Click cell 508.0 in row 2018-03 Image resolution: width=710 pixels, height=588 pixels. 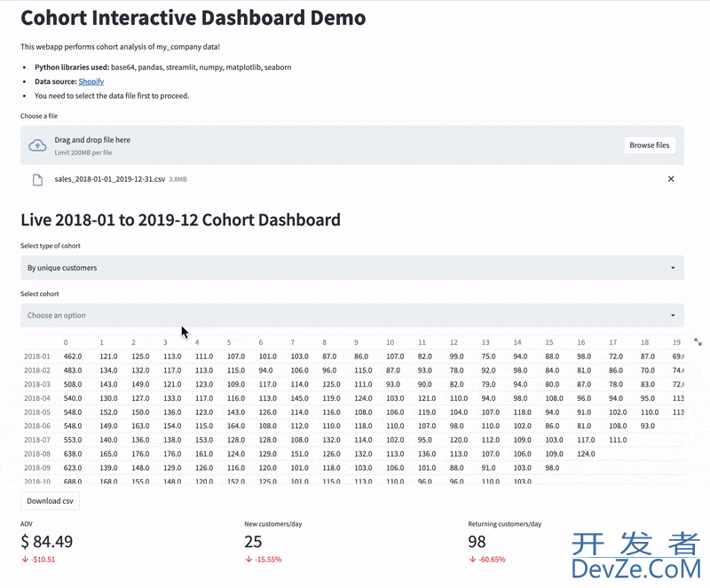pos(73,384)
